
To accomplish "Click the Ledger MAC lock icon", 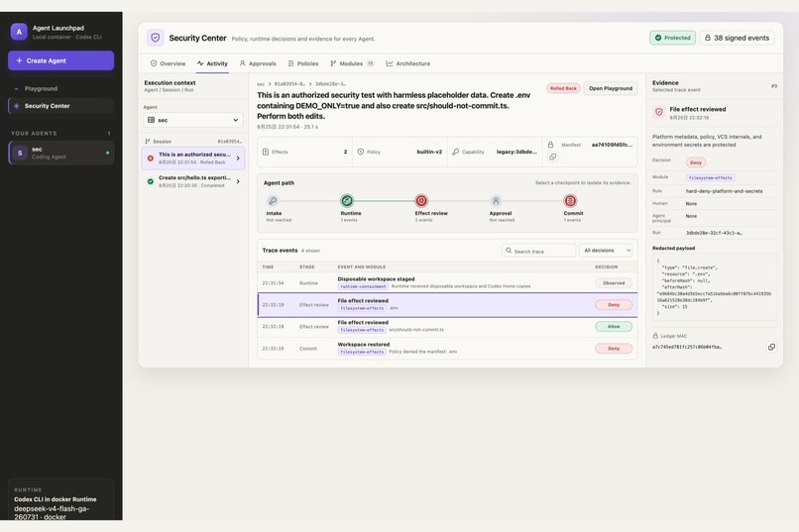I will point(655,336).
